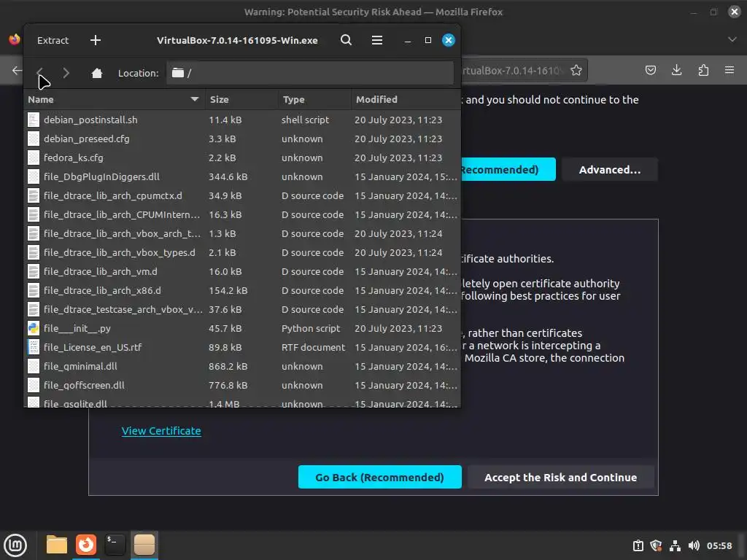Image resolution: width=747 pixels, height=560 pixels.
Task: Go to archive home folder
Action: coord(97,73)
